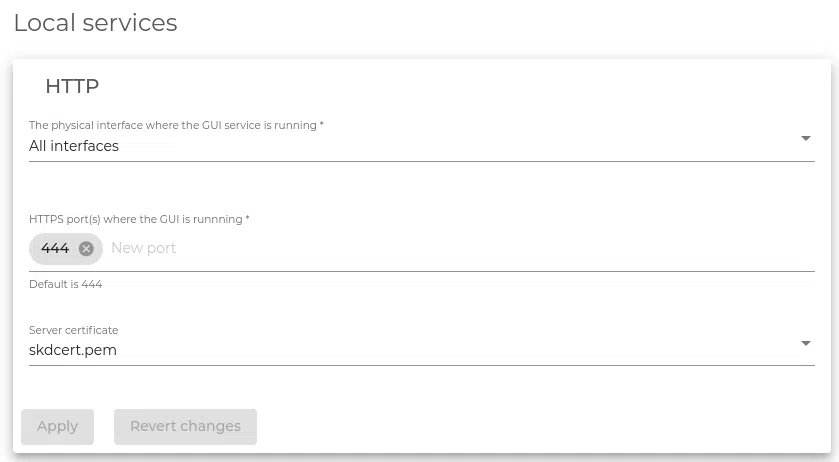The height and width of the screenshot is (462, 839).
Task: Focus the New port input field
Action: pos(300,248)
